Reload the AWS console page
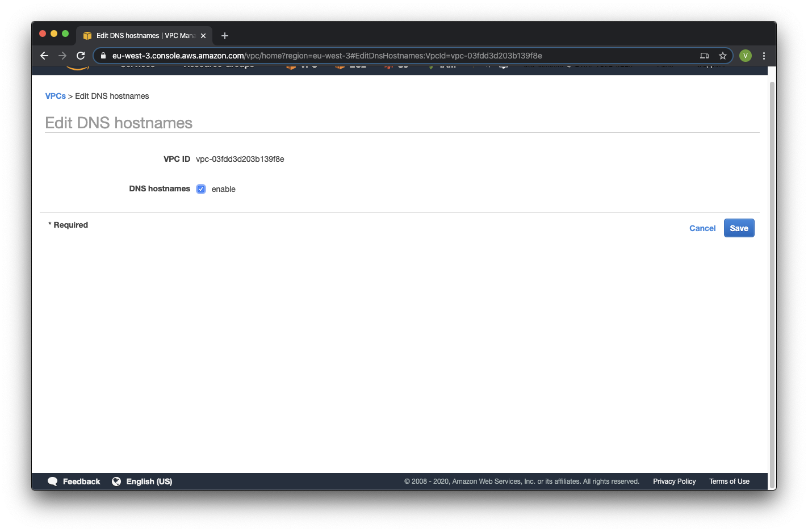This screenshot has width=808, height=532. [81, 56]
